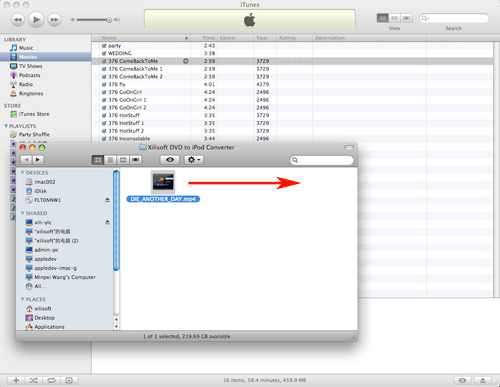Click the iTunes eject disc button
This screenshot has height=387, width=500.
point(483,380)
